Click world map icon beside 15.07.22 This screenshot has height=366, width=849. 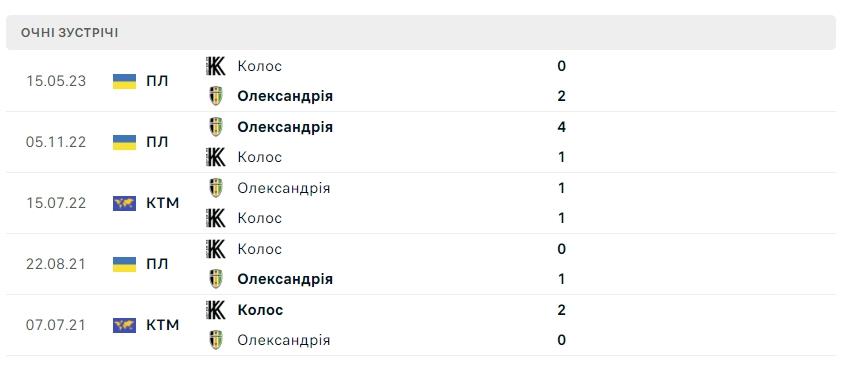coord(125,204)
